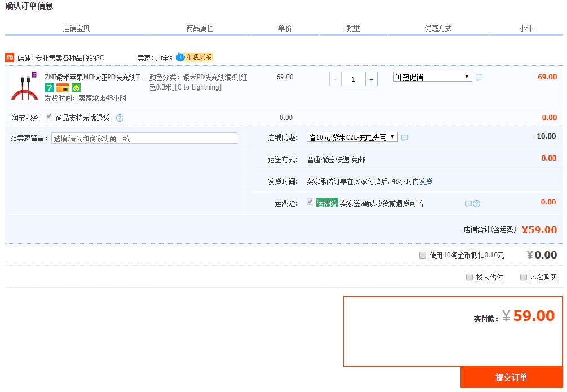The width and height of the screenshot is (567, 392).
Task: Click the unit price 69.00
Action: [285, 77]
